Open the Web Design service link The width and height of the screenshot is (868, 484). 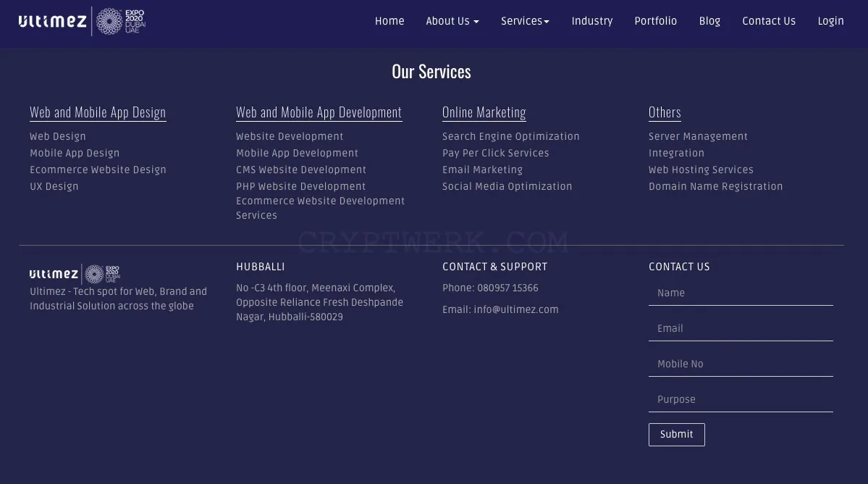pos(58,136)
